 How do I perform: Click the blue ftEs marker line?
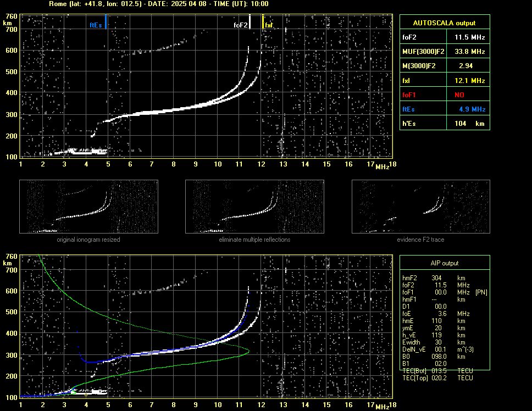[106, 21]
